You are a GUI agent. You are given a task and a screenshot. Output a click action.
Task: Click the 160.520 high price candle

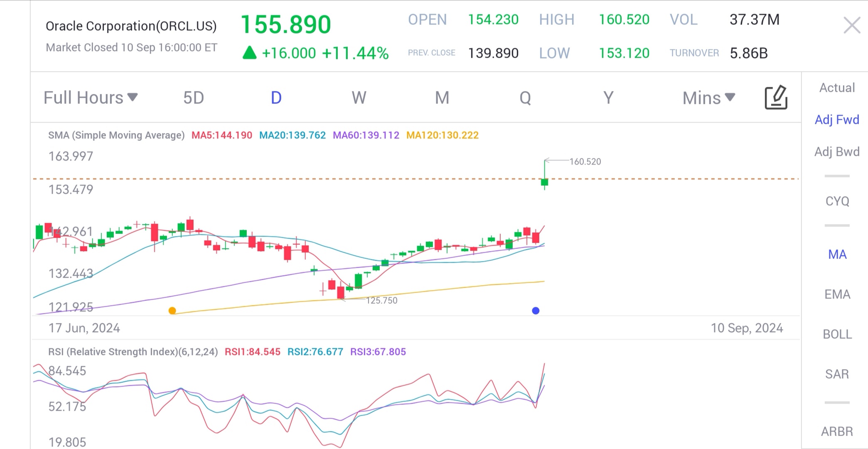[544, 182]
